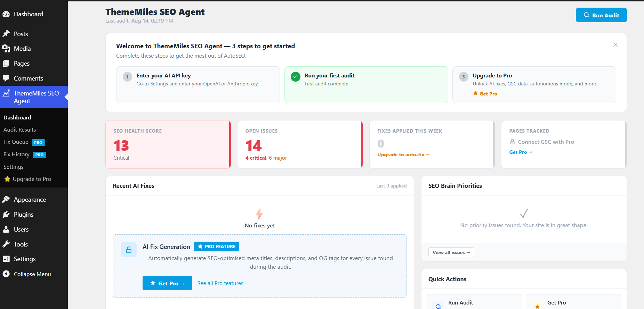Screen dimensions: 644x309
Task: Click the 4 critical issues text
Action: pyautogui.click(x=256, y=158)
